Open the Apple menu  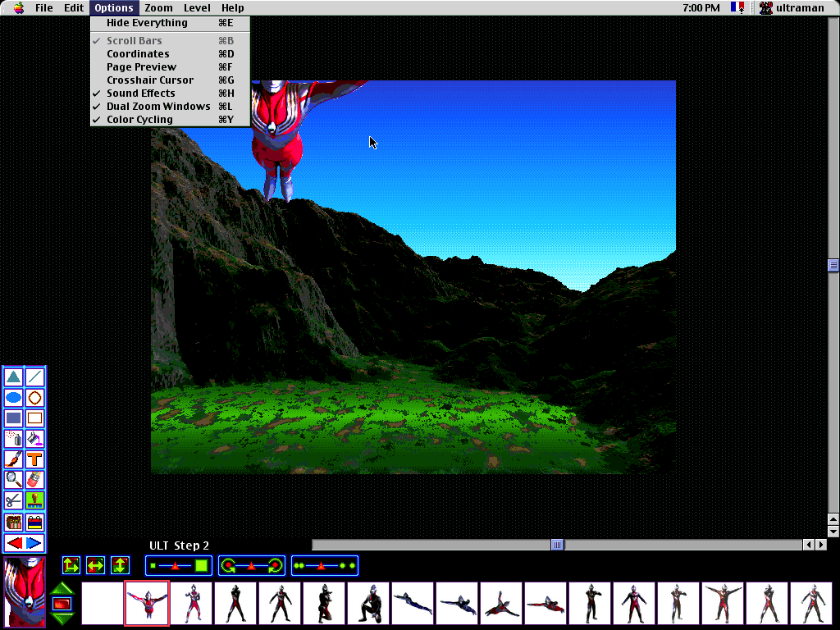(19, 7)
